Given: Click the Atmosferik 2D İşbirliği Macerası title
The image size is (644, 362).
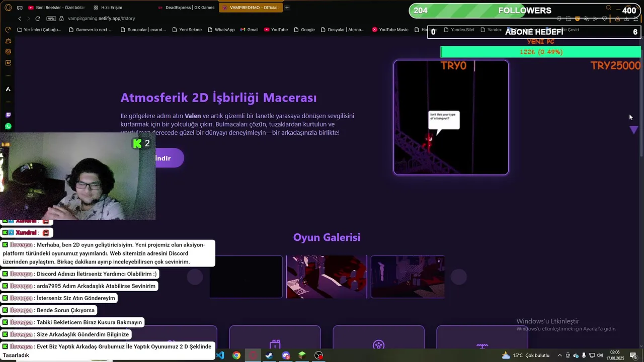Looking at the screenshot, I should click(x=218, y=98).
